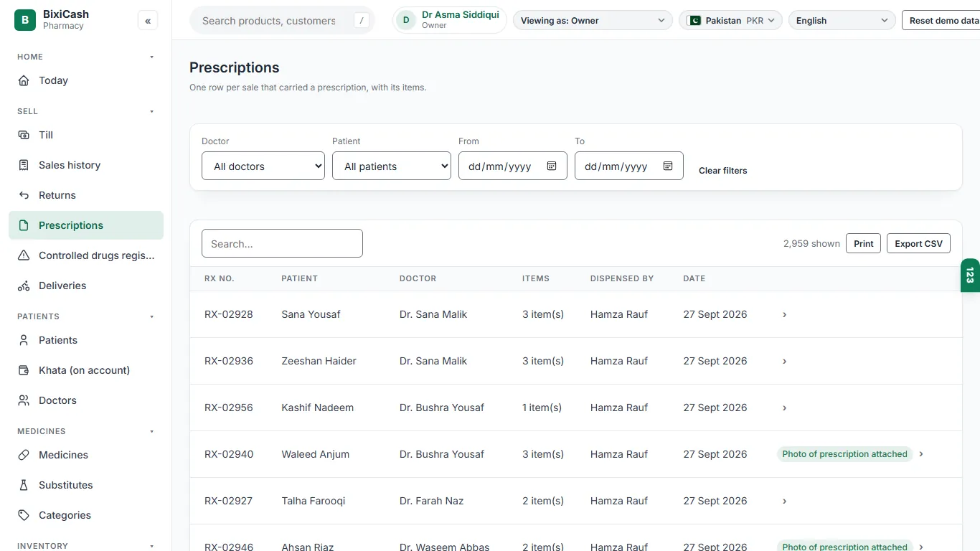Screen dimensions: 980x551
Task: Open the To date calendar picker icon
Action: (668, 166)
